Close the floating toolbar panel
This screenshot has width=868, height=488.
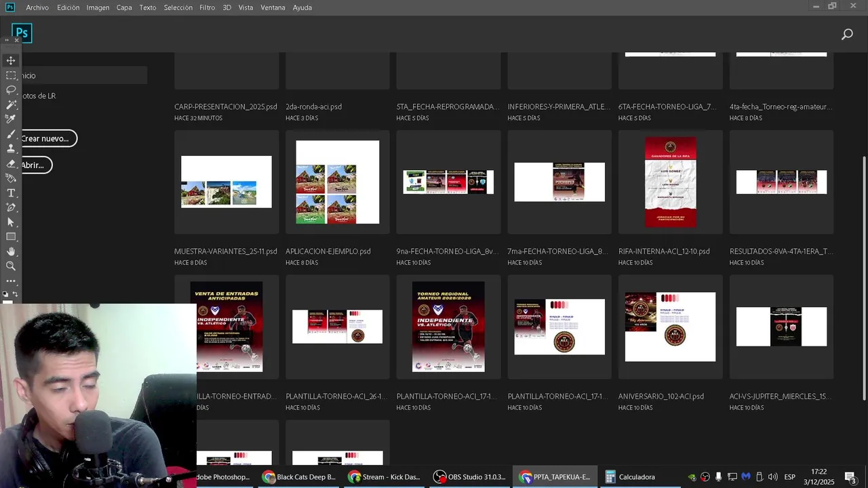(x=17, y=41)
